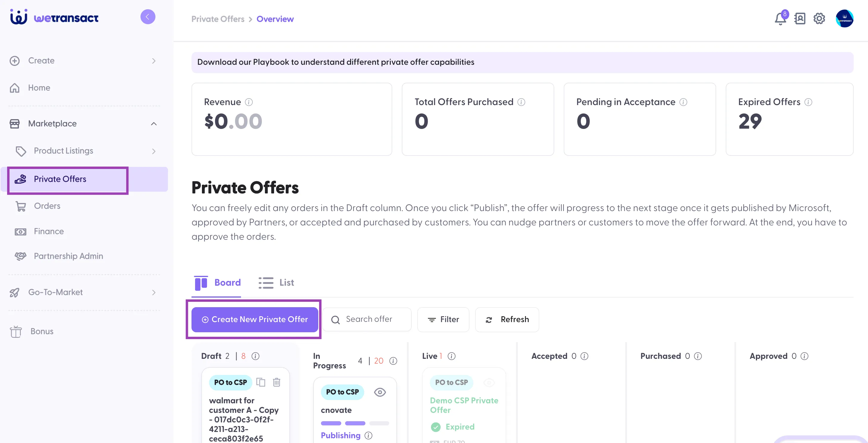This screenshot has width=868, height=443.
Task: Click the Accepted column info icon
Action: tap(584, 356)
